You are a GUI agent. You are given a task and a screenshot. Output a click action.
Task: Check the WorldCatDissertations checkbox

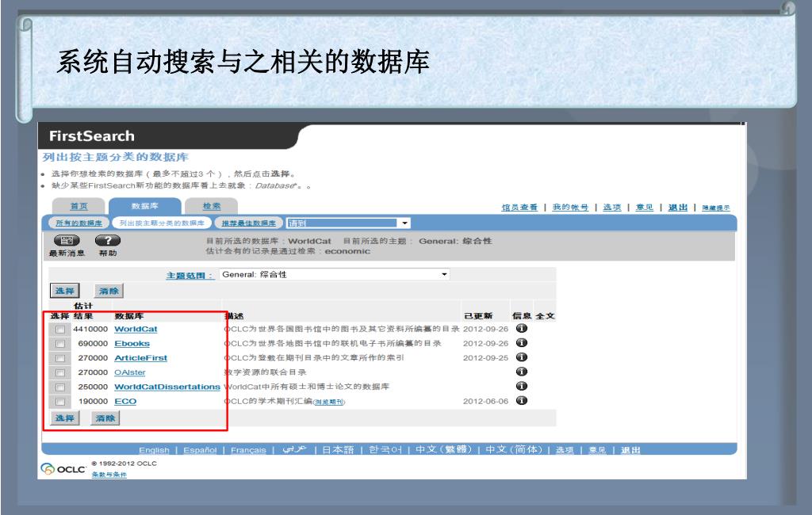pos(60,387)
